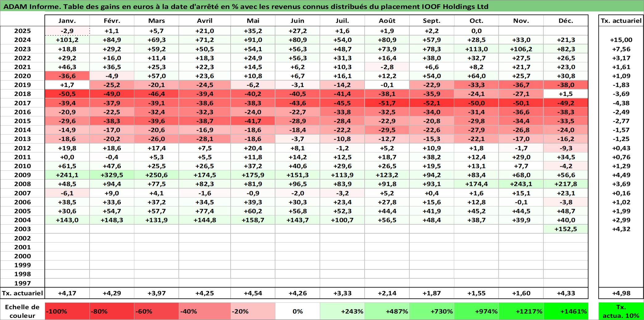Click the -9,3 cell in 2012

(566, 148)
